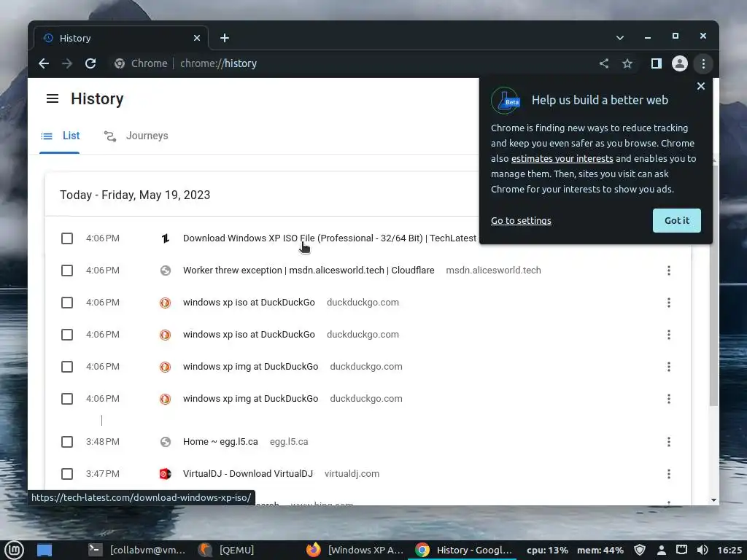Select the History browser tab
Image resolution: width=747 pixels, height=560 pixels.
pos(121,38)
